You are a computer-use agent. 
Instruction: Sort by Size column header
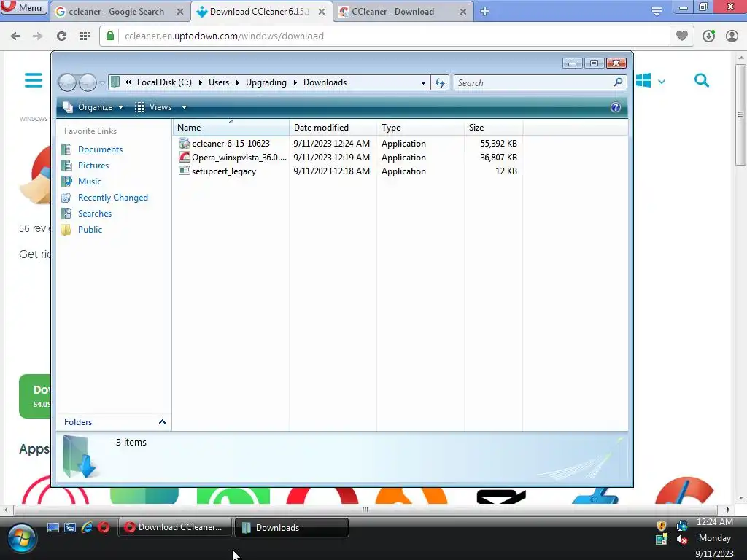pos(494,127)
